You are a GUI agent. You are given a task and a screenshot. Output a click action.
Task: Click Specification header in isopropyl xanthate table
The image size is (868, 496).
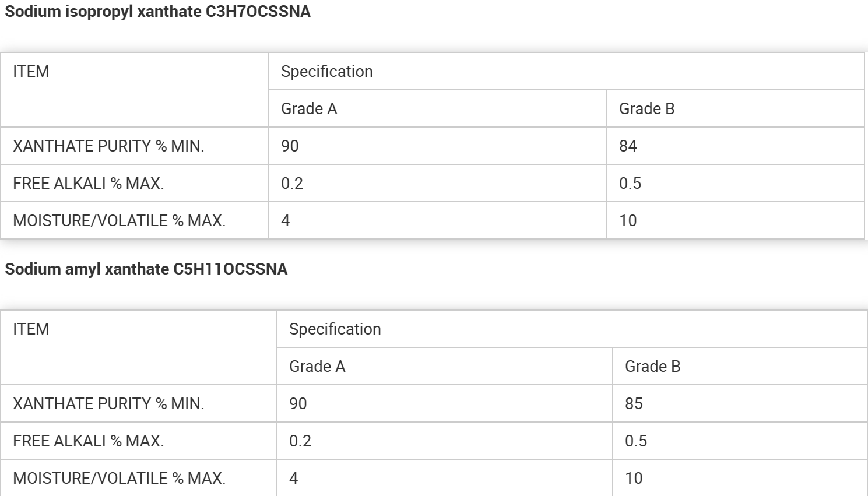326,72
